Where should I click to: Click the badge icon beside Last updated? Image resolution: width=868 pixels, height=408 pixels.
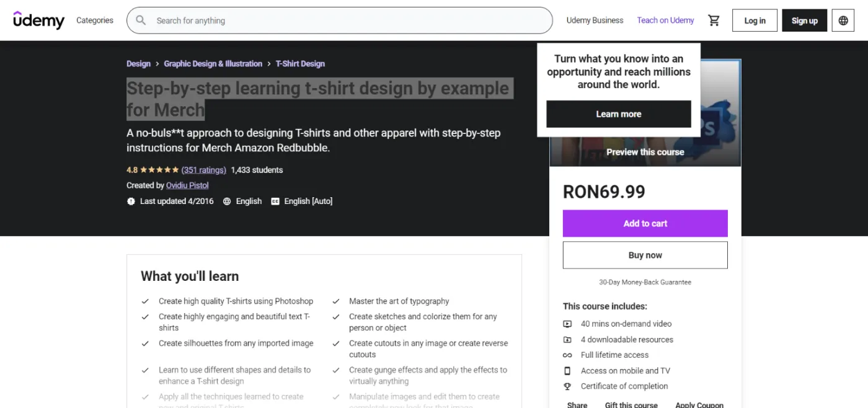click(x=131, y=202)
